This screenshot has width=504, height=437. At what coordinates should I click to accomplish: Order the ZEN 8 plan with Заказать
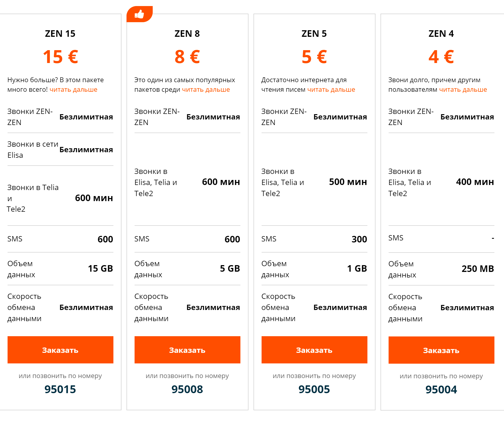click(x=187, y=350)
